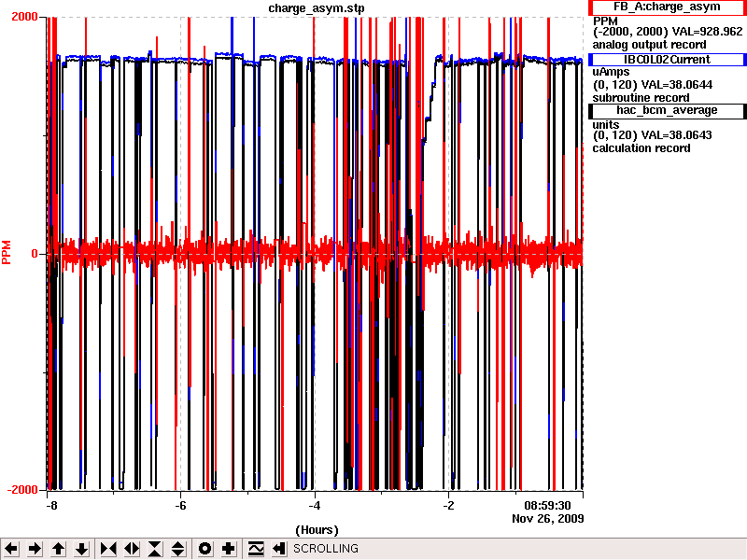The height and width of the screenshot is (560, 747).
Task: Pan the graph left with left arrow
Action: (x=12, y=549)
